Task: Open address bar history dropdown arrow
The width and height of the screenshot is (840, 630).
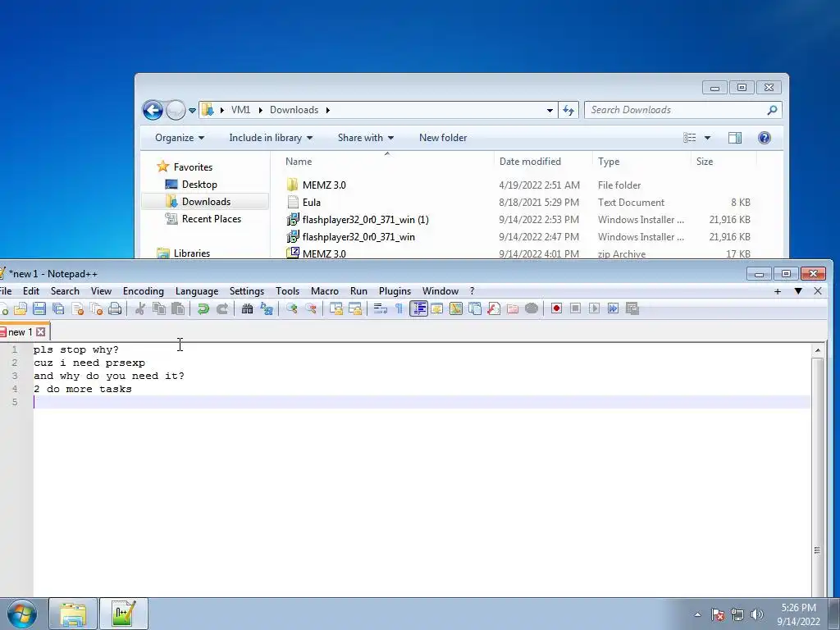Action: click(x=550, y=111)
